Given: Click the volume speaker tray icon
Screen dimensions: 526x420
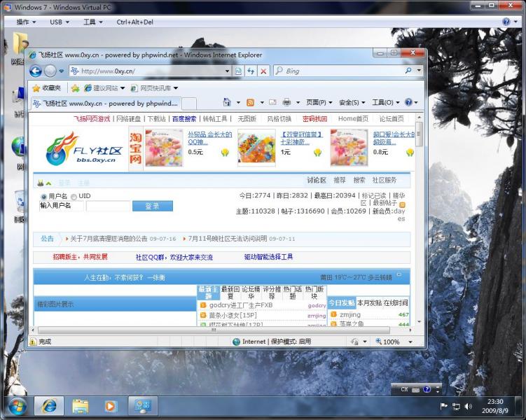Looking at the screenshot, I should click(x=468, y=406).
